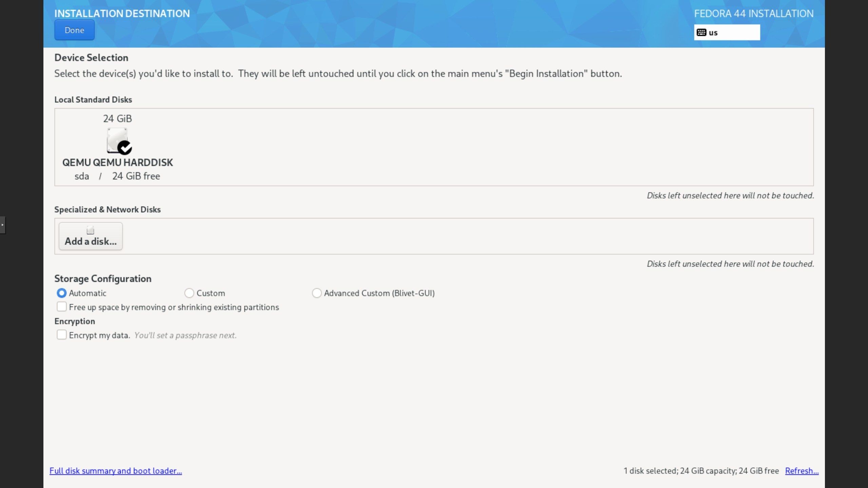
Task: Click the You'll set a passphrase next hint
Action: tap(185, 335)
